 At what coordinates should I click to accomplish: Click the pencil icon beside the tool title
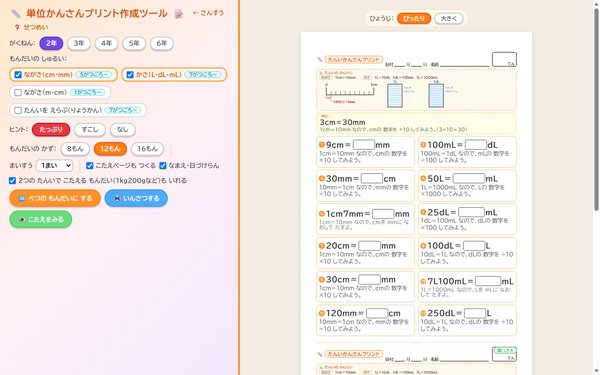click(16, 14)
